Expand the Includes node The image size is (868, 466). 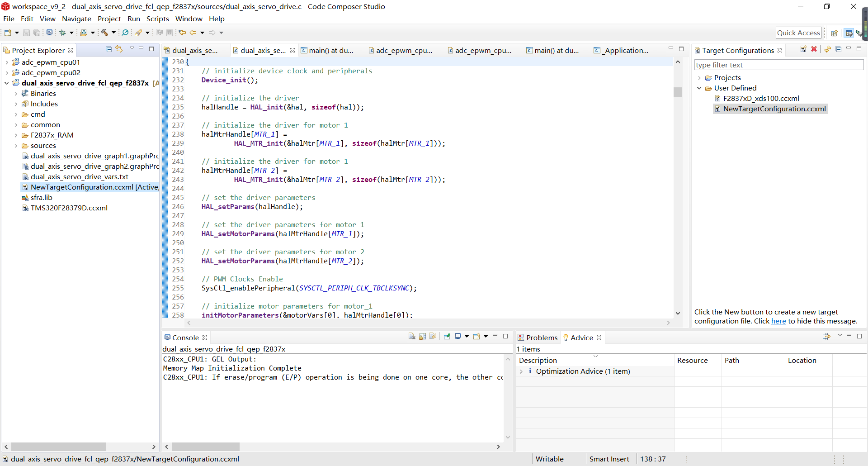pyautogui.click(x=16, y=104)
